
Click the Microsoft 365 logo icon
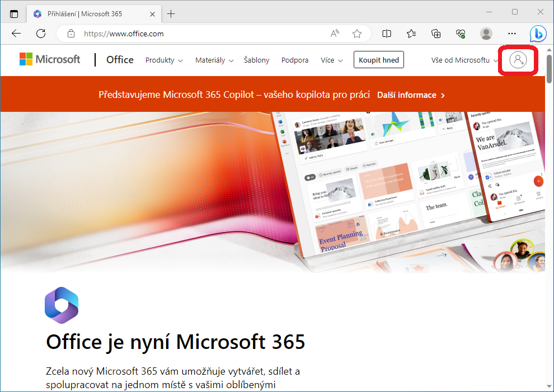(x=62, y=305)
